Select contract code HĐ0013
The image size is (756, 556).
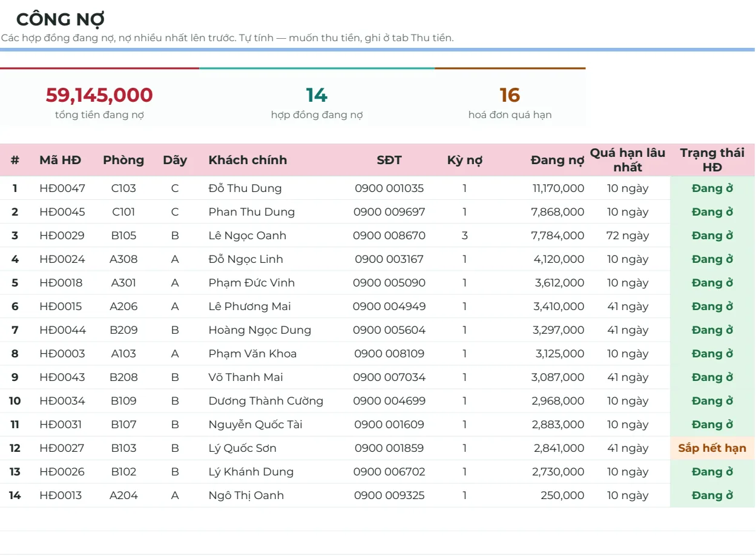click(61, 495)
